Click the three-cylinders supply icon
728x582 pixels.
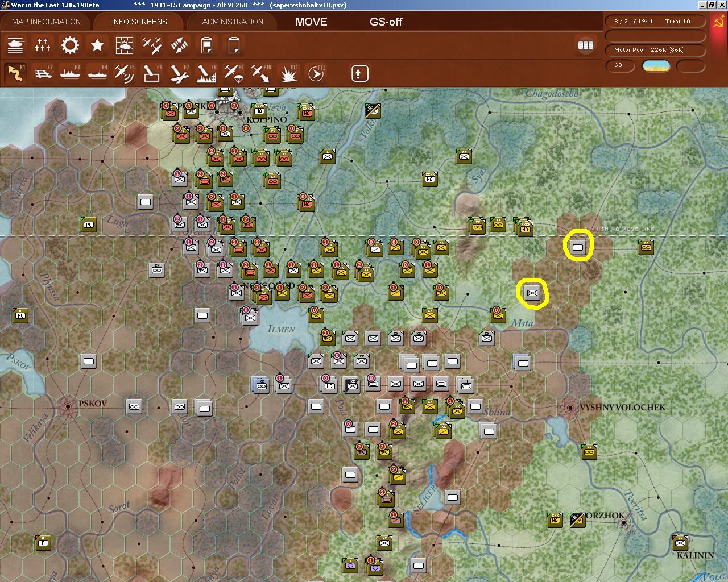click(586, 45)
